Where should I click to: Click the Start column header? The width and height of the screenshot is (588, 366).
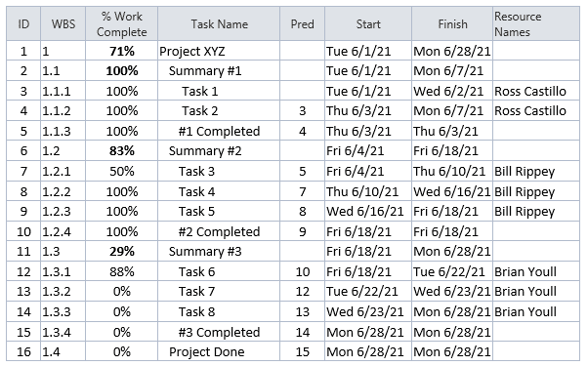[368, 23]
